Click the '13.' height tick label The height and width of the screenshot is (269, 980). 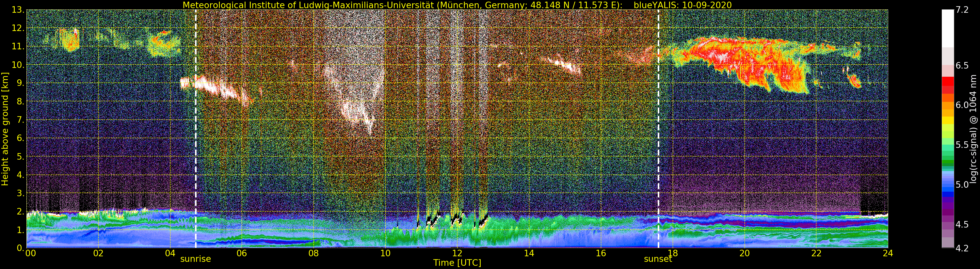18,10
